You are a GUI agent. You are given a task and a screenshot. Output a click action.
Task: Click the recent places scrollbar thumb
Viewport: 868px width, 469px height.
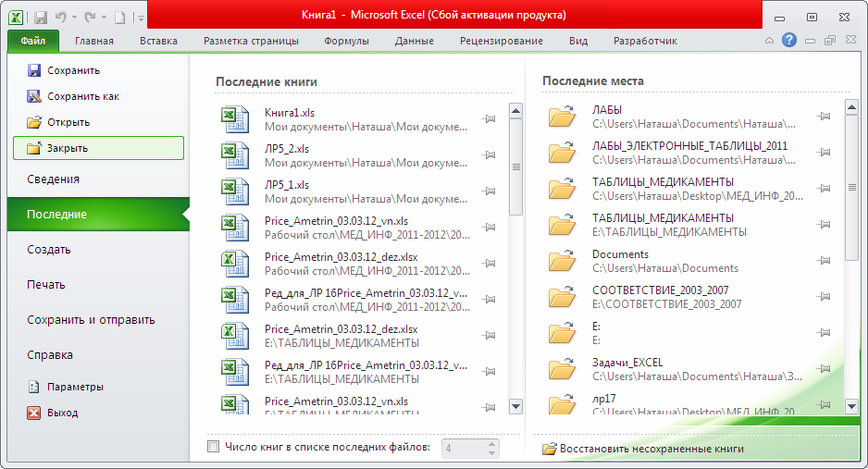[852, 188]
